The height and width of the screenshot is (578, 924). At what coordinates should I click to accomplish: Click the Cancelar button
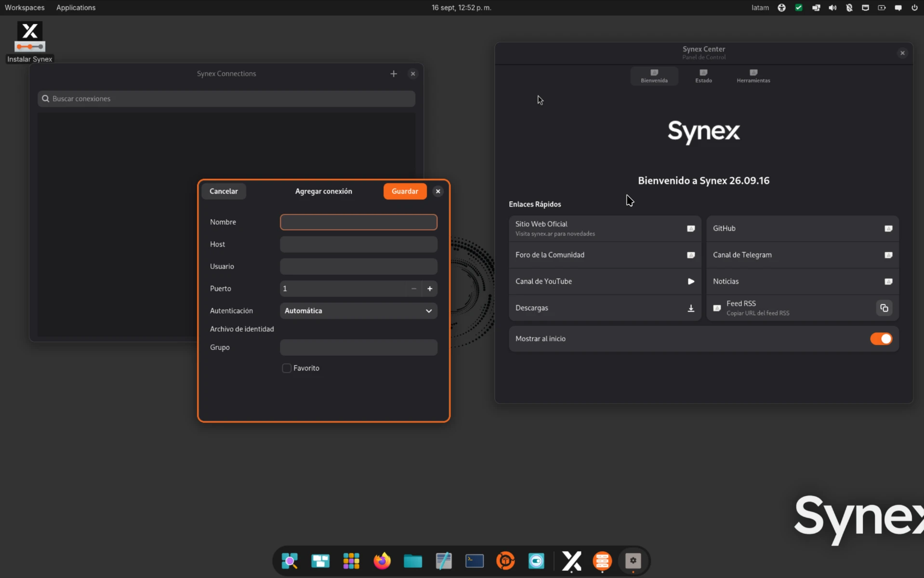[224, 191]
